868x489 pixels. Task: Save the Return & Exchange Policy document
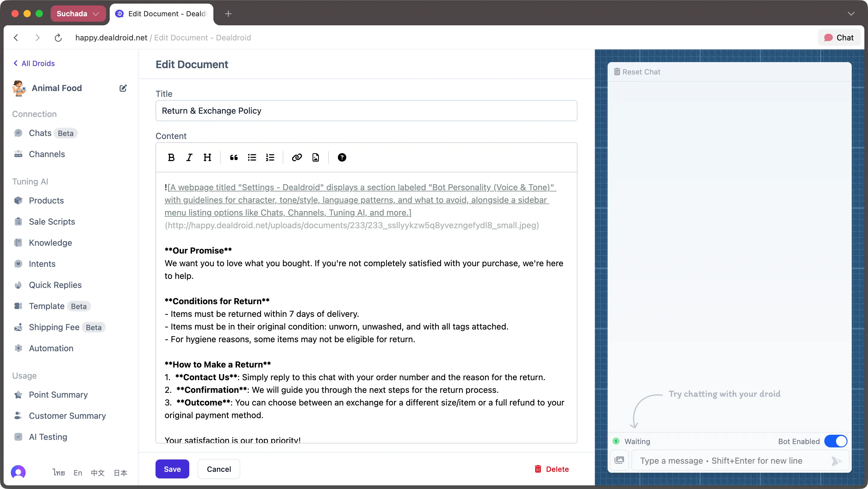click(172, 469)
